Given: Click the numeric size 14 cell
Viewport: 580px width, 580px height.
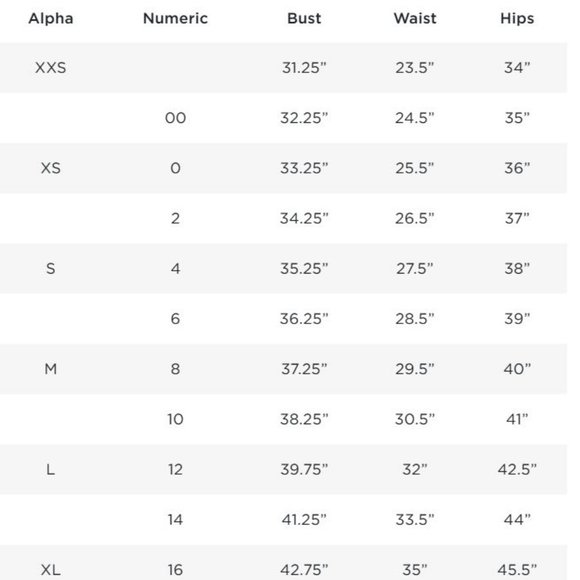Looking at the screenshot, I should [175, 520].
